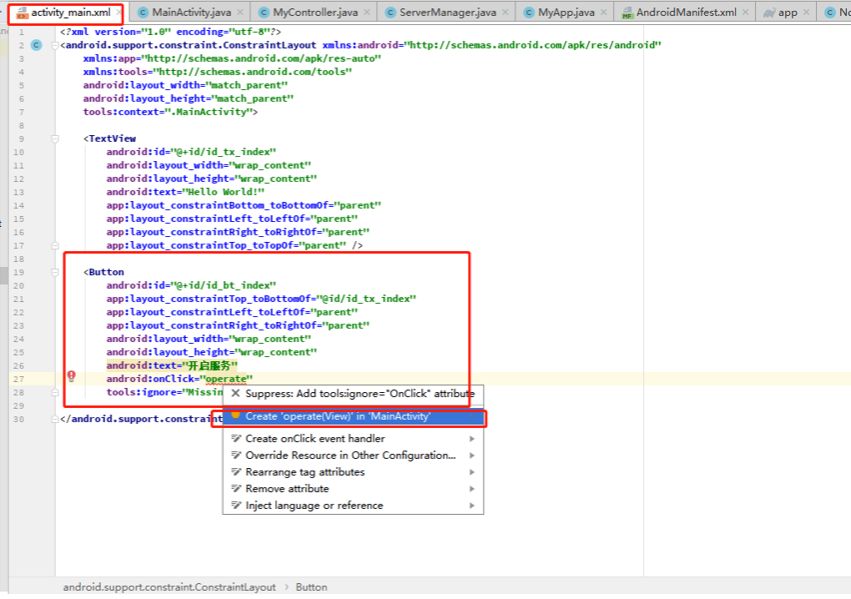Click line number 27 in the gutter

click(18, 379)
